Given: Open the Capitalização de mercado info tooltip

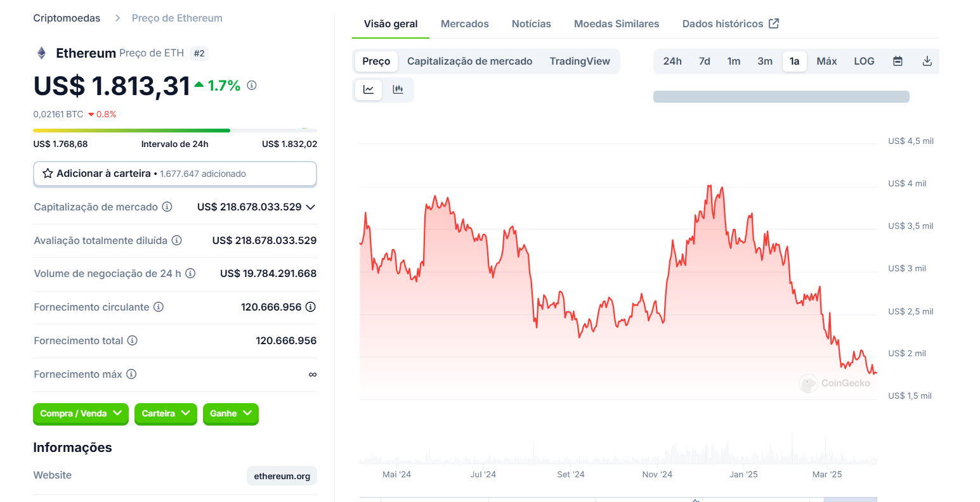Looking at the screenshot, I should pos(167,207).
